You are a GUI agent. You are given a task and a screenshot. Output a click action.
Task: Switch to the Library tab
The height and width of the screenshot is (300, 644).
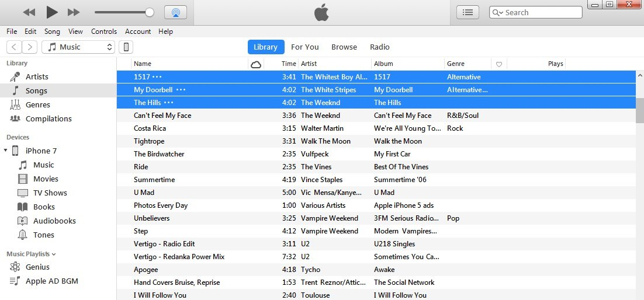(x=265, y=47)
